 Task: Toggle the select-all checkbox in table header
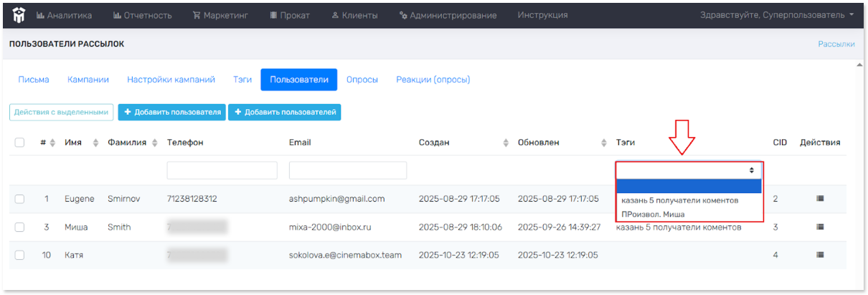pyautogui.click(x=20, y=143)
